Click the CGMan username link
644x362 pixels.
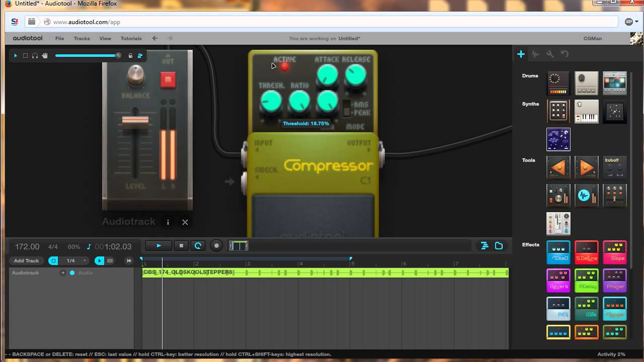pos(592,38)
